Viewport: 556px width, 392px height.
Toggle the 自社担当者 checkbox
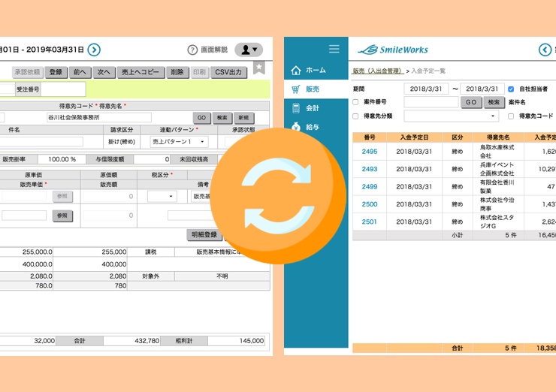(x=511, y=89)
